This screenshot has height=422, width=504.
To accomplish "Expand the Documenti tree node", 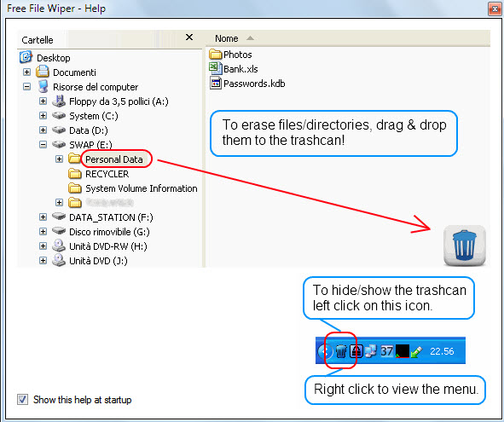I will [x=26, y=72].
